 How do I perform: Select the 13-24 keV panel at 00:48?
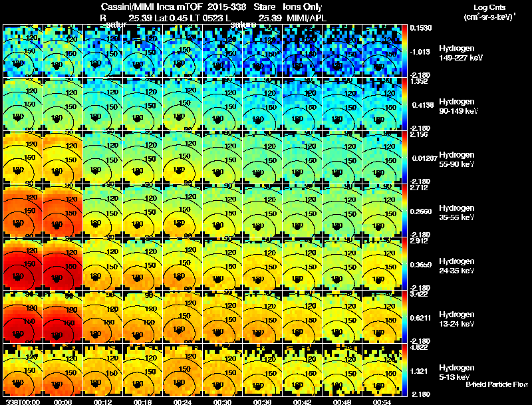point(342,317)
